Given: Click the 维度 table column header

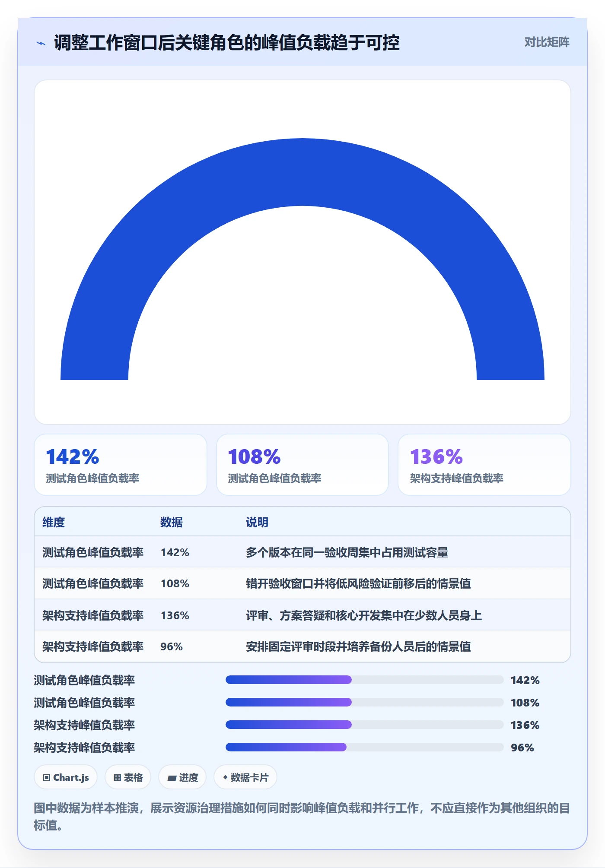Looking at the screenshot, I should click(54, 522).
